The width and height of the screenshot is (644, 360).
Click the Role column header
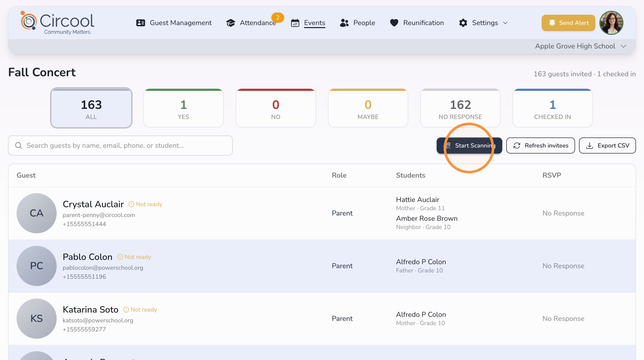pos(339,175)
